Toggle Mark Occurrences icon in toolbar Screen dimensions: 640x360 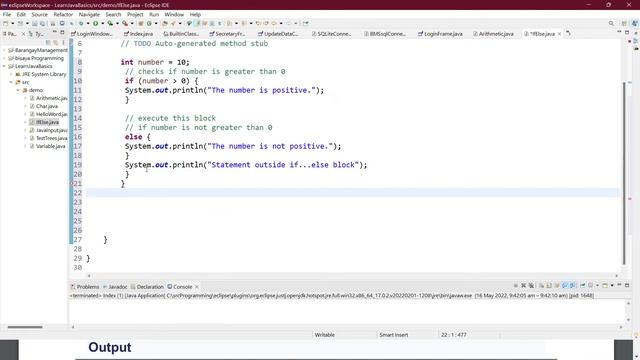coord(197,23)
